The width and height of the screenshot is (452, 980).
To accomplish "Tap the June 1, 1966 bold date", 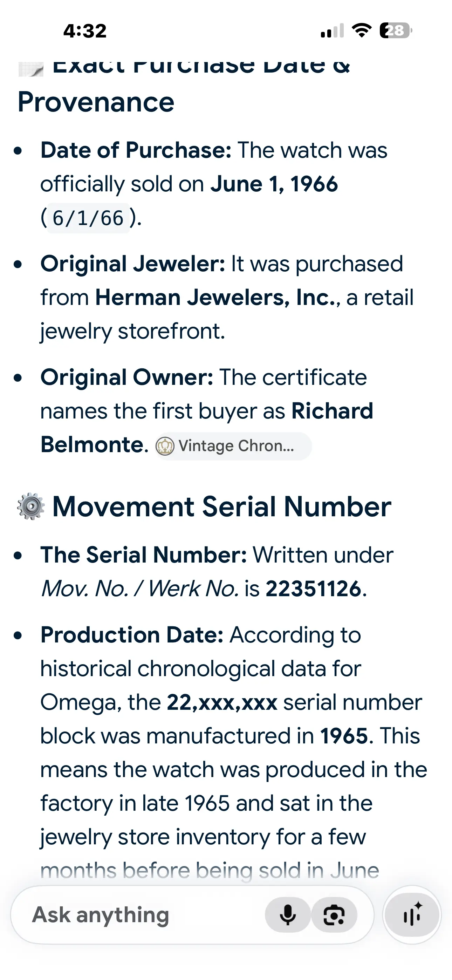I will pyautogui.click(x=274, y=184).
